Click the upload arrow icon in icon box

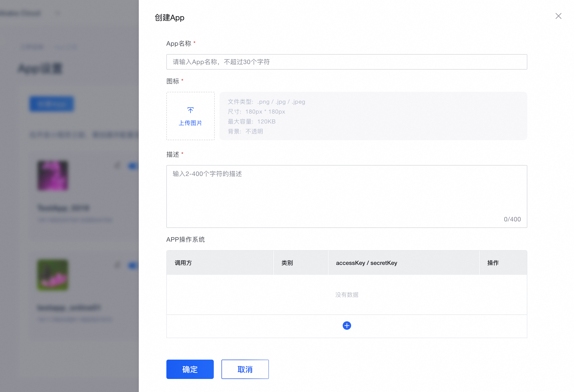pos(190,110)
